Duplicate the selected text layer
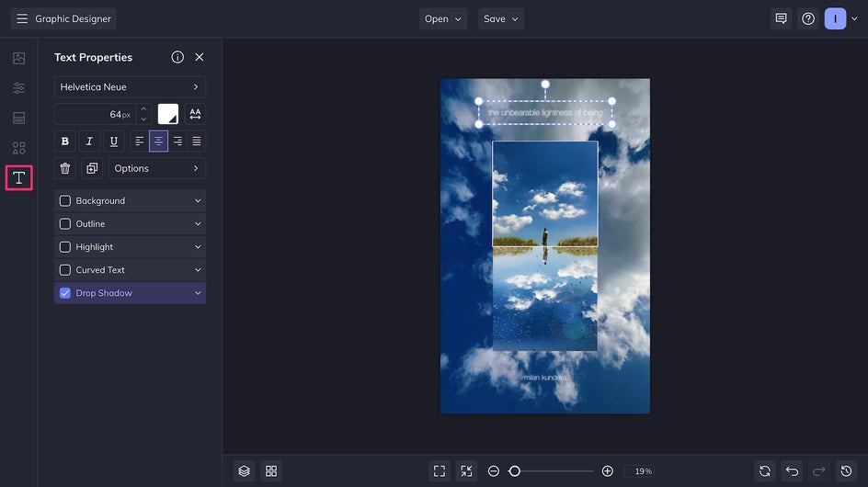The width and height of the screenshot is (868, 487). [x=92, y=168]
